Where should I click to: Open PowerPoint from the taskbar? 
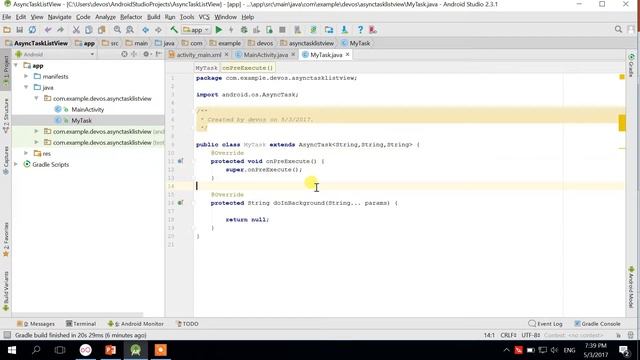coord(111,350)
